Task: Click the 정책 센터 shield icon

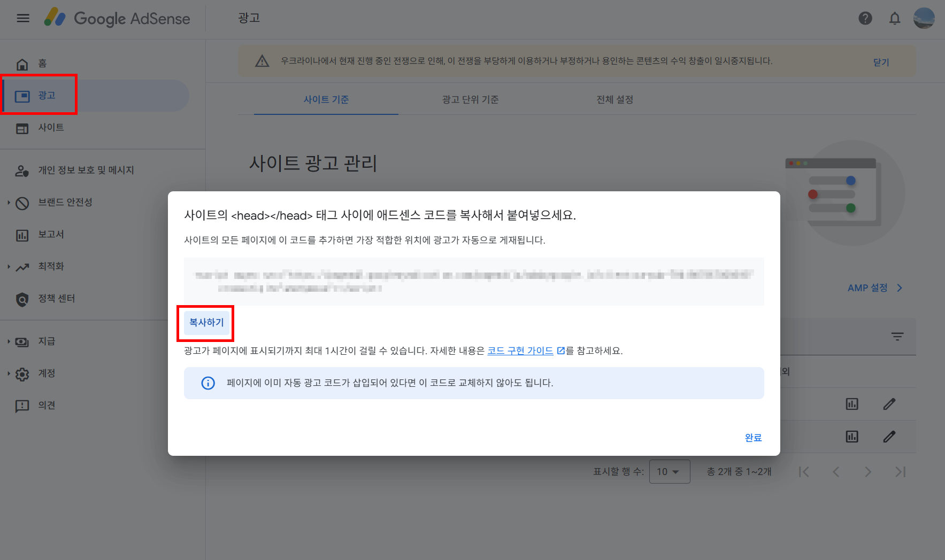Action: click(22, 299)
